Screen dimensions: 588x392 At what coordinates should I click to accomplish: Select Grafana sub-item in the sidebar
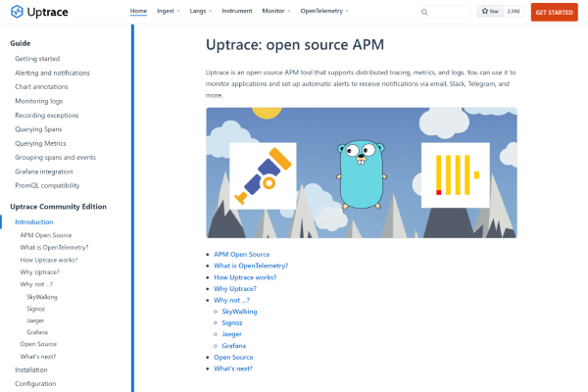pyautogui.click(x=37, y=332)
